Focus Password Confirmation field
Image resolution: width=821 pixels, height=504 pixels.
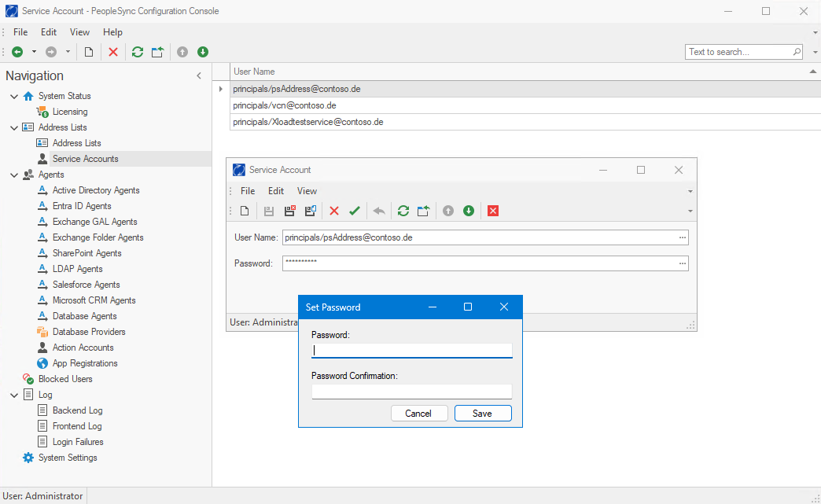(x=411, y=392)
